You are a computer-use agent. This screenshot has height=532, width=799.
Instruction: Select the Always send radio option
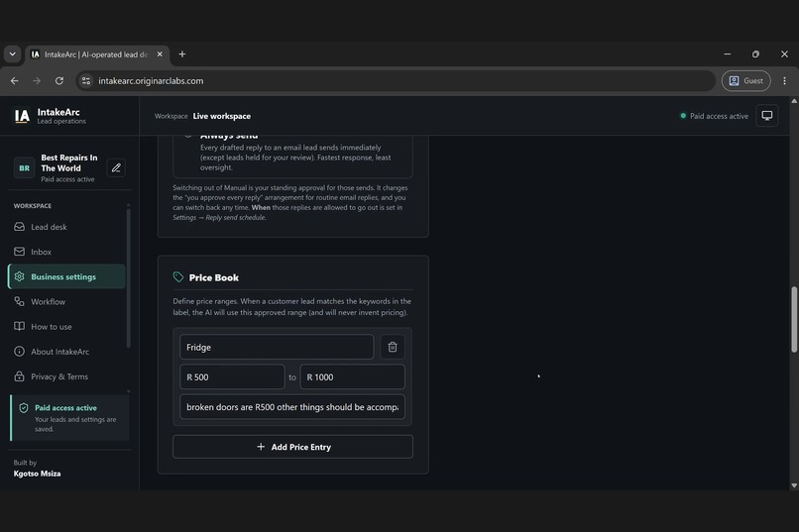point(188,136)
